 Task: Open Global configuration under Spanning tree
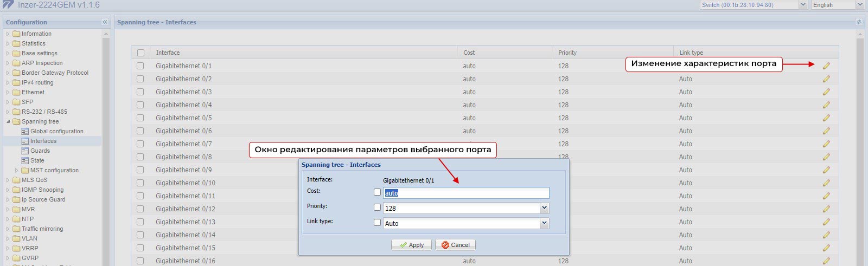(56, 131)
